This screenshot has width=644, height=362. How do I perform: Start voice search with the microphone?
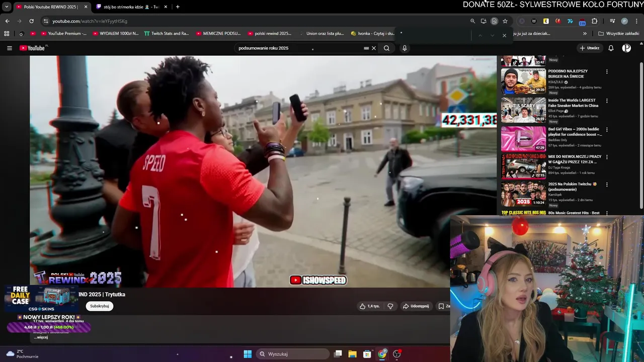click(405, 48)
